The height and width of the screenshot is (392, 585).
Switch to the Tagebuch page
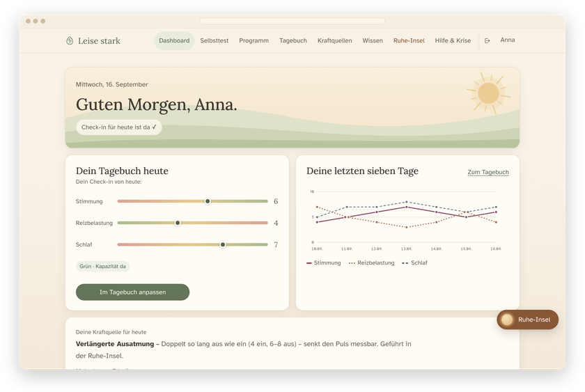[x=293, y=40]
